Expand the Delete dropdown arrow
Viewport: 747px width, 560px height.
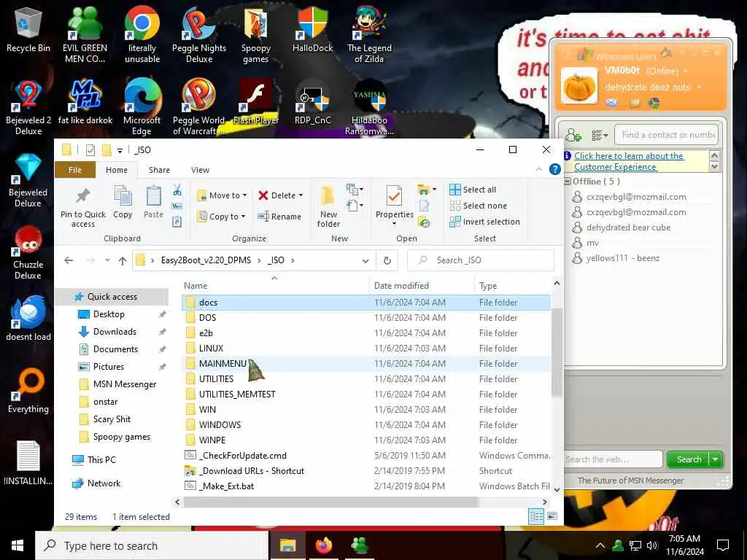pos(301,195)
